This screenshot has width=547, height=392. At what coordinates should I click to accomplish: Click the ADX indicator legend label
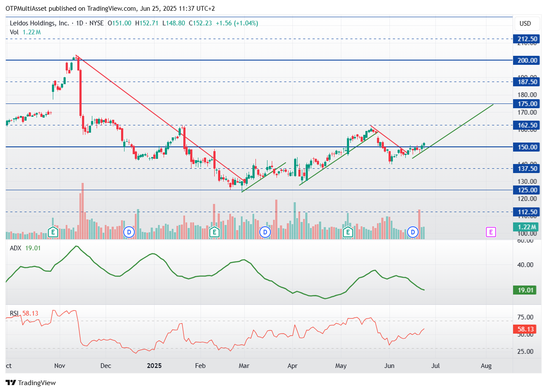pos(16,248)
